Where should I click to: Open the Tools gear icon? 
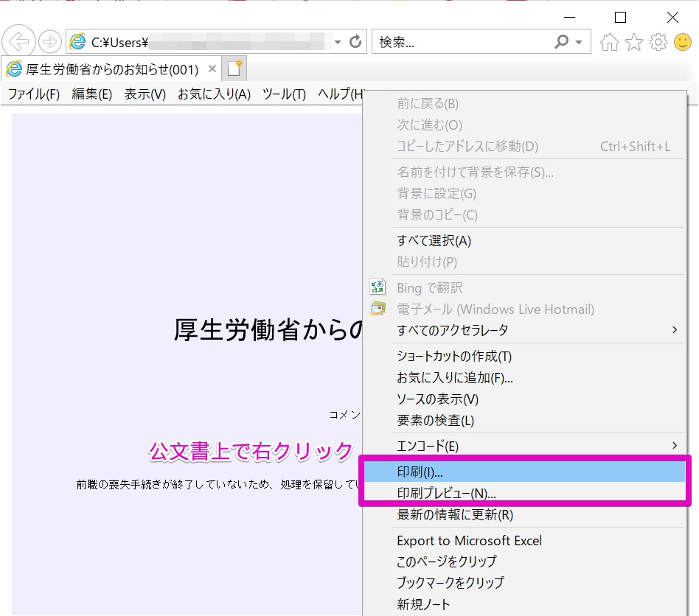(658, 42)
